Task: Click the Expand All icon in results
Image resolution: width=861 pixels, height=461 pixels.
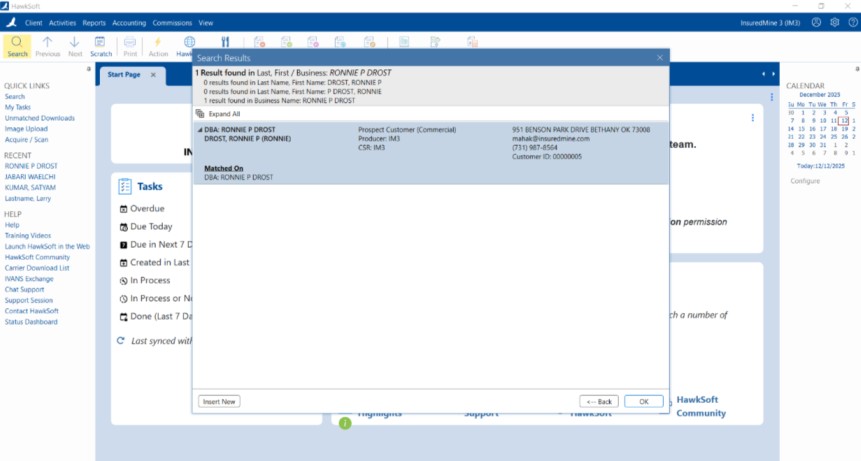Action: 200,114
